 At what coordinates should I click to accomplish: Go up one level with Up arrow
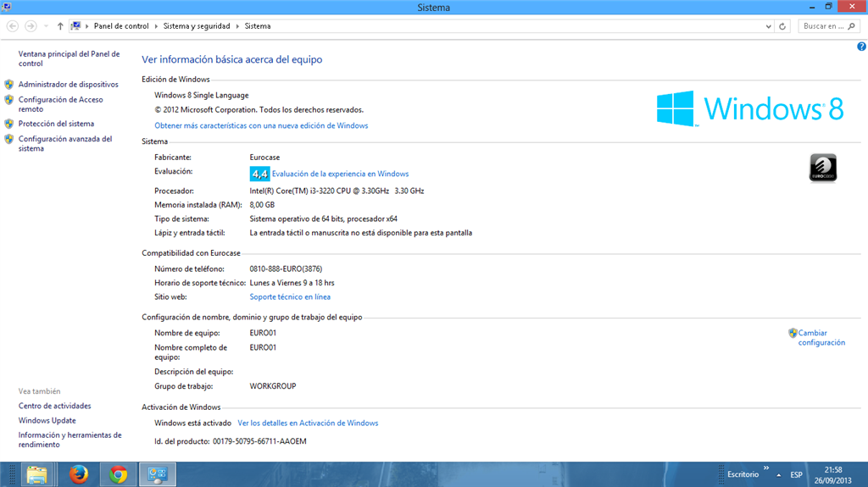(60, 26)
